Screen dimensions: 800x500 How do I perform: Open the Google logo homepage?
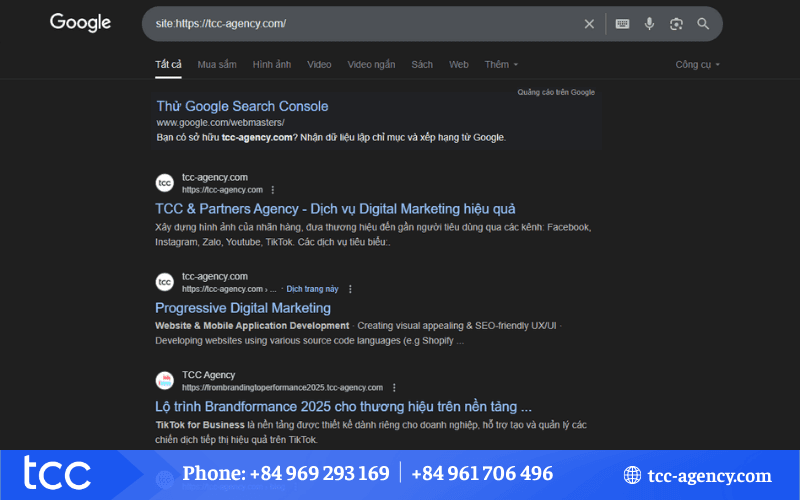[x=80, y=23]
